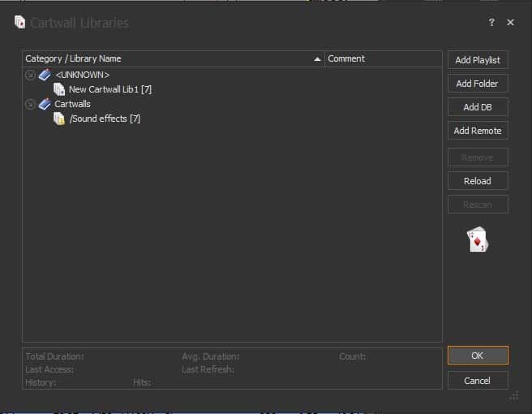Click the playing cards icon on the right
The height and width of the screenshot is (414, 532).
[x=478, y=239]
